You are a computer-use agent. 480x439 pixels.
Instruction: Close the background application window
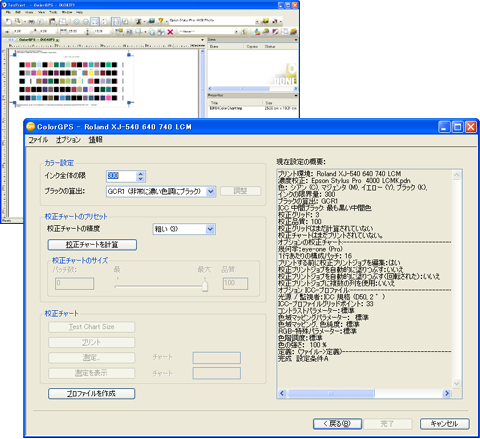click(x=295, y=5)
